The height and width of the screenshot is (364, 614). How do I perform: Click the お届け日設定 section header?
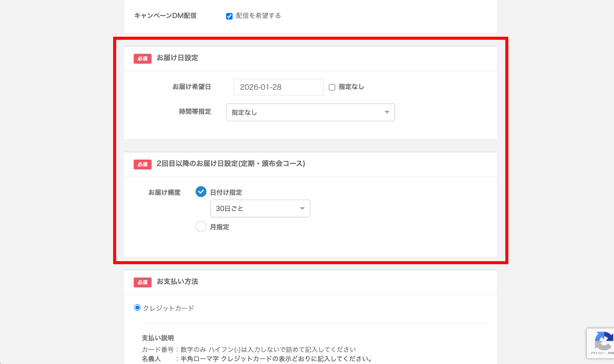[x=177, y=58]
